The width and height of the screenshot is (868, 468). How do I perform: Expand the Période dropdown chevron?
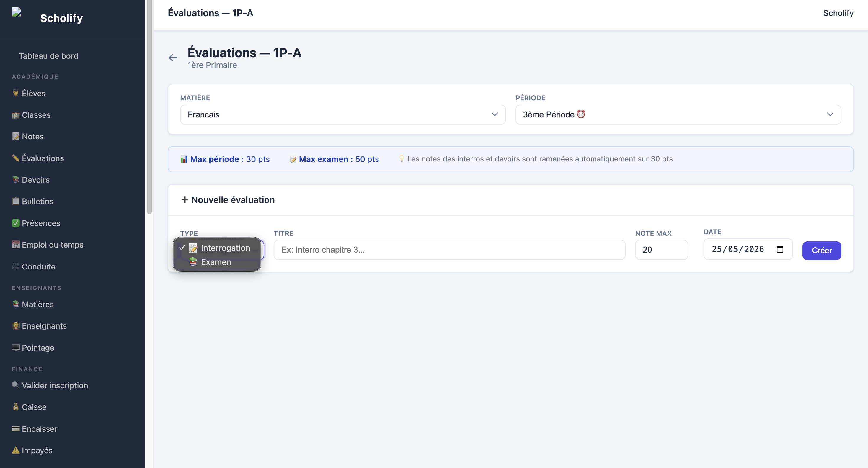click(x=830, y=114)
